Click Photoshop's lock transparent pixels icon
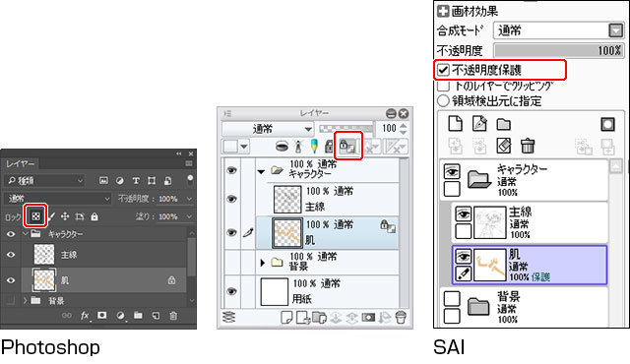630x364 pixels. point(35,216)
